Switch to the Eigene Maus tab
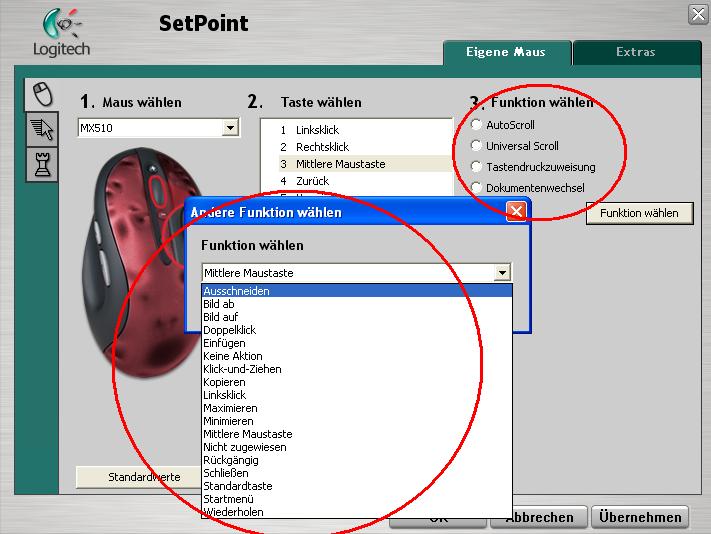The image size is (711, 534). point(506,52)
